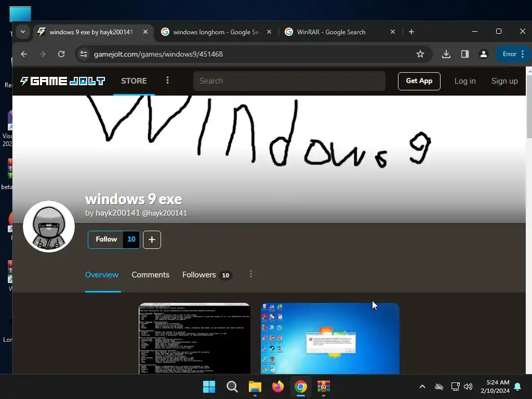Switch to Chrome in the taskbar
This screenshot has height=399, width=532.
click(301, 387)
